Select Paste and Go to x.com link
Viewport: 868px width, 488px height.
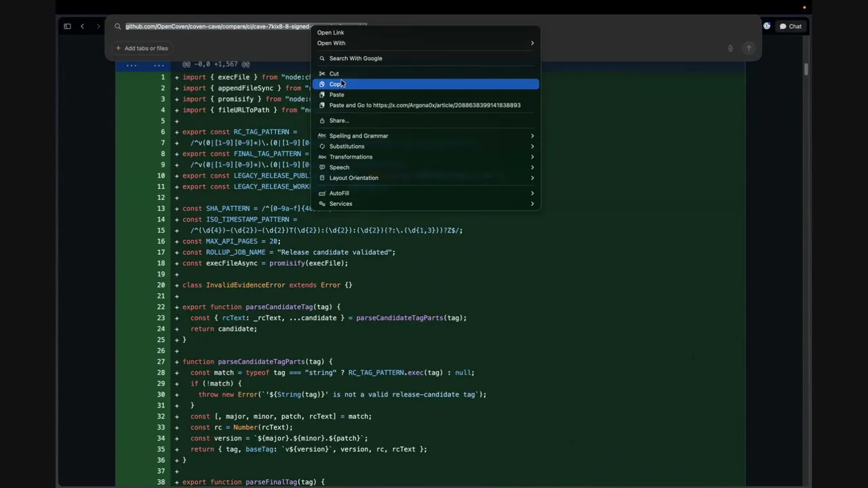[x=426, y=105]
